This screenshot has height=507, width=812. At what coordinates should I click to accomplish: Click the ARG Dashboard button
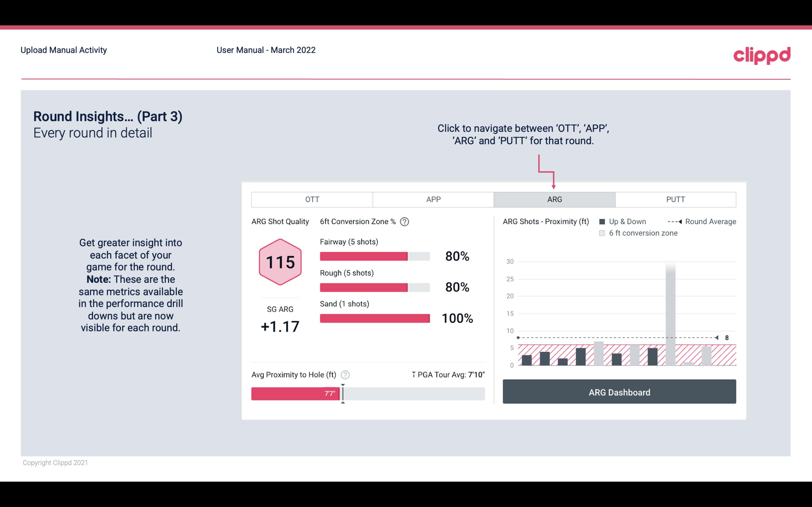point(620,392)
